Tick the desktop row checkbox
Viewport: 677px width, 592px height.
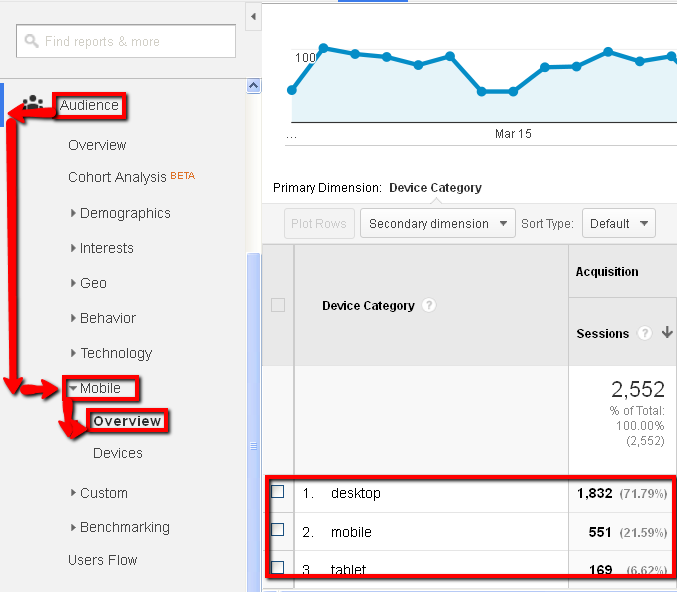[278, 492]
